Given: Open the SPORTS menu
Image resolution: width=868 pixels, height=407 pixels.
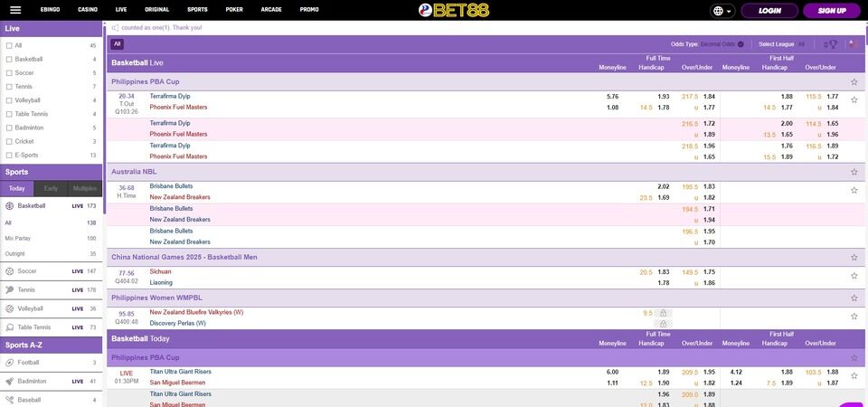Looking at the screenshot, I should (197, 10).
